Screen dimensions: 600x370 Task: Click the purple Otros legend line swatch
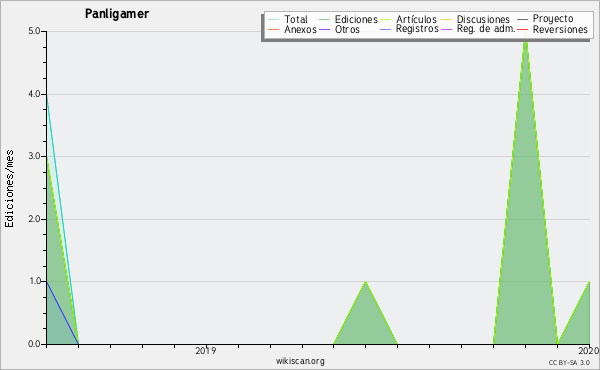pos(324,29)
